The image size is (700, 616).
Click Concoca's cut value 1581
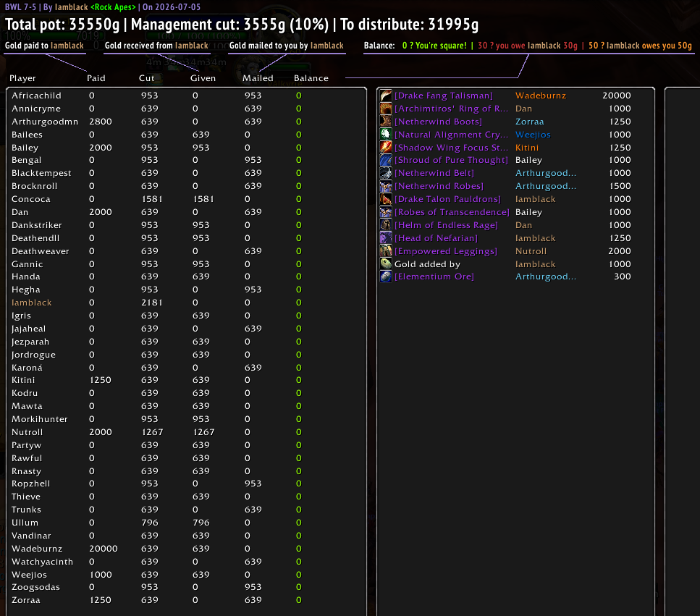click(152, 199)
